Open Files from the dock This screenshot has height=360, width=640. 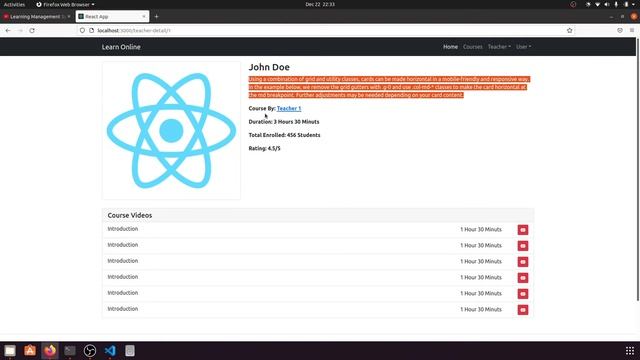(10, 351)
